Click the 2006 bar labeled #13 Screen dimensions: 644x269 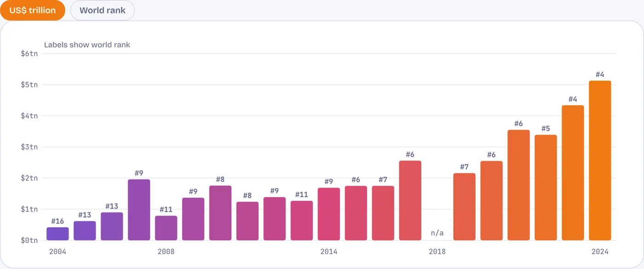(x=112, y=226)
